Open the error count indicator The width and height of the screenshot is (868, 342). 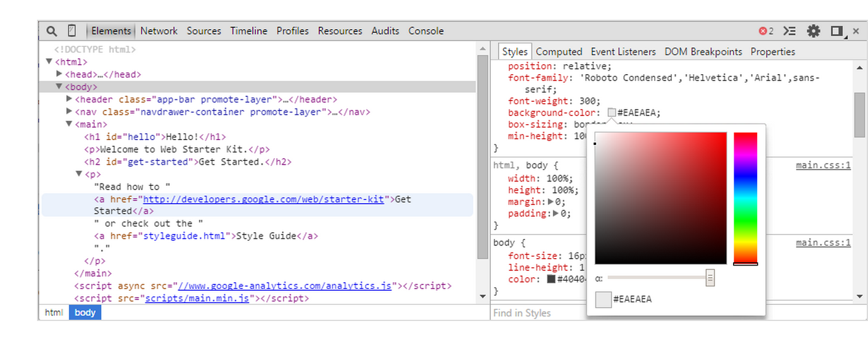(766, 31)
